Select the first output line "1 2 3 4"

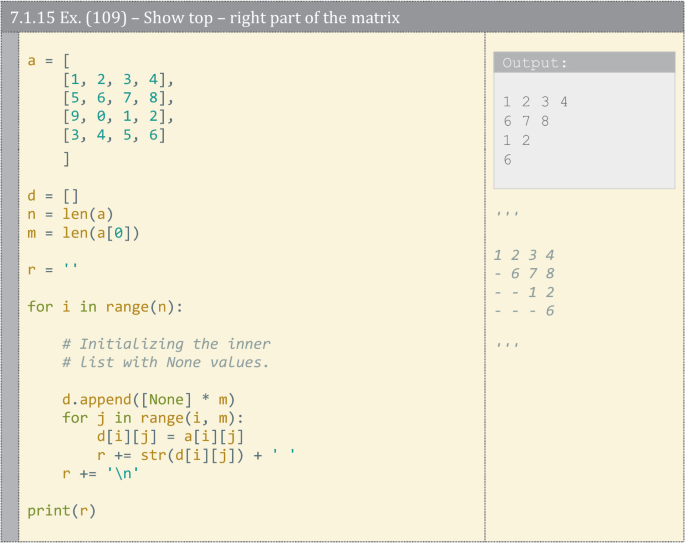535,102
